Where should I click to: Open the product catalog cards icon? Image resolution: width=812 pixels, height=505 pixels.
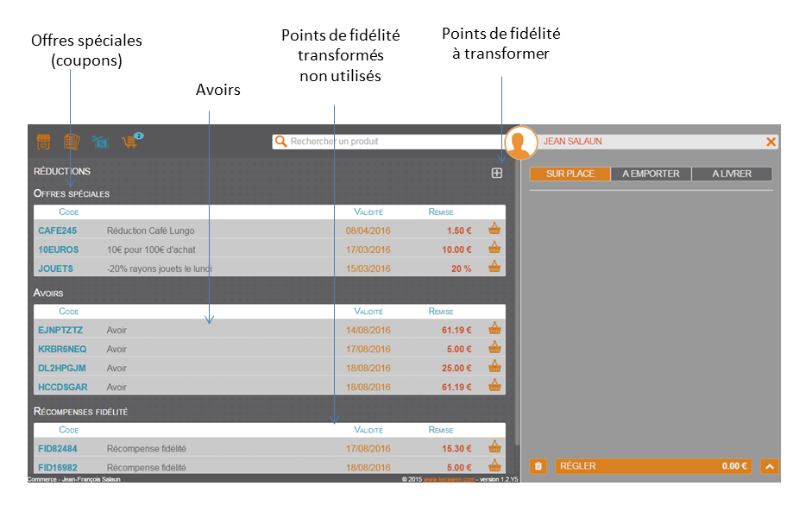[72, 142]
